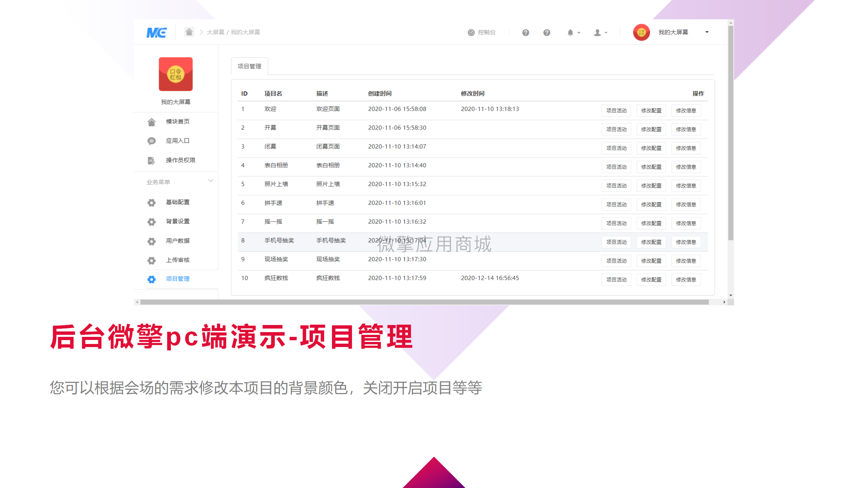This screenshot has height=488, width=868.
Task: Click the 基础配置 gear icon
Action: [x=152, y=203]
